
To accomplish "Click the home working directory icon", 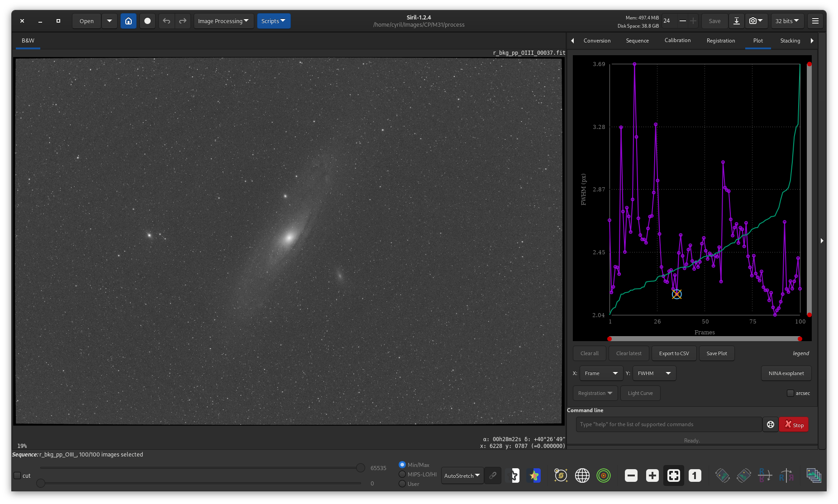I will coord(129,21).
